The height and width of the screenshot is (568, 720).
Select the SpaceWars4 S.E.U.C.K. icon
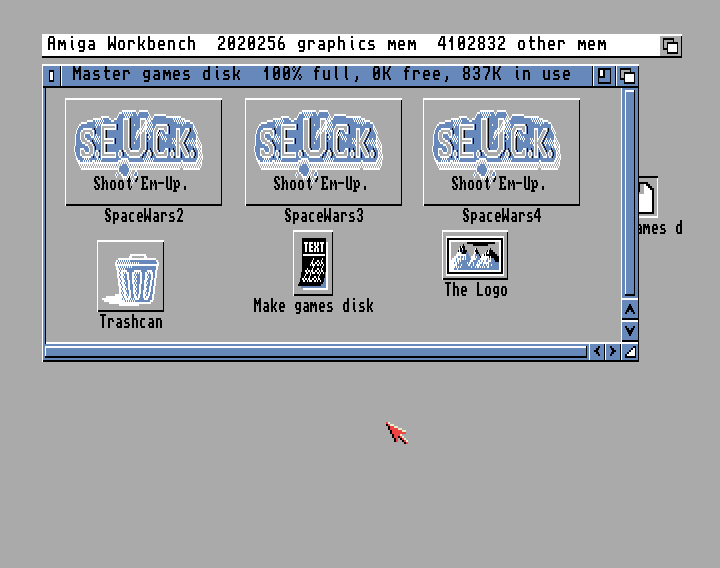pos(501,152)
